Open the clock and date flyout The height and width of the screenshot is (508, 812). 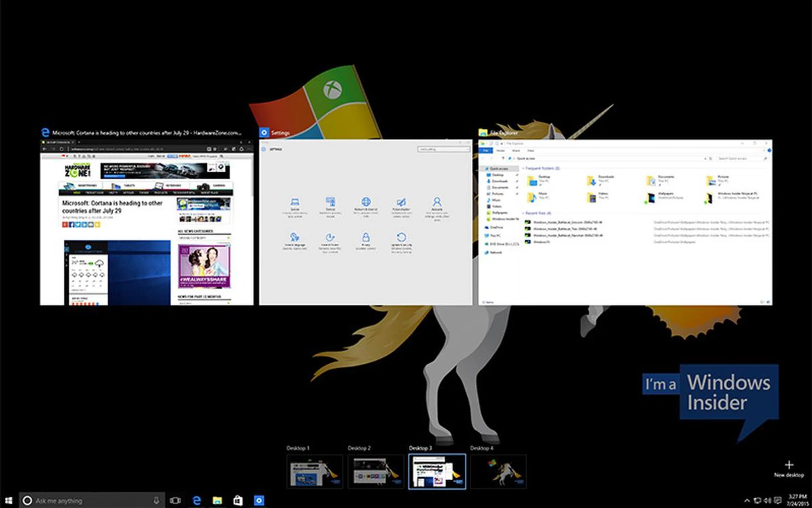(797, 500)
